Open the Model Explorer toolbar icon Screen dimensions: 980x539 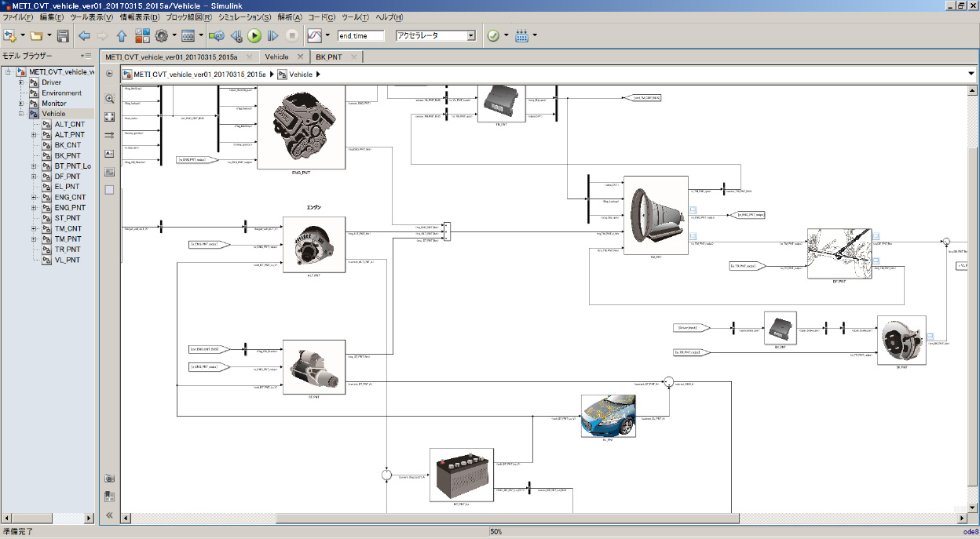(188, 35)
